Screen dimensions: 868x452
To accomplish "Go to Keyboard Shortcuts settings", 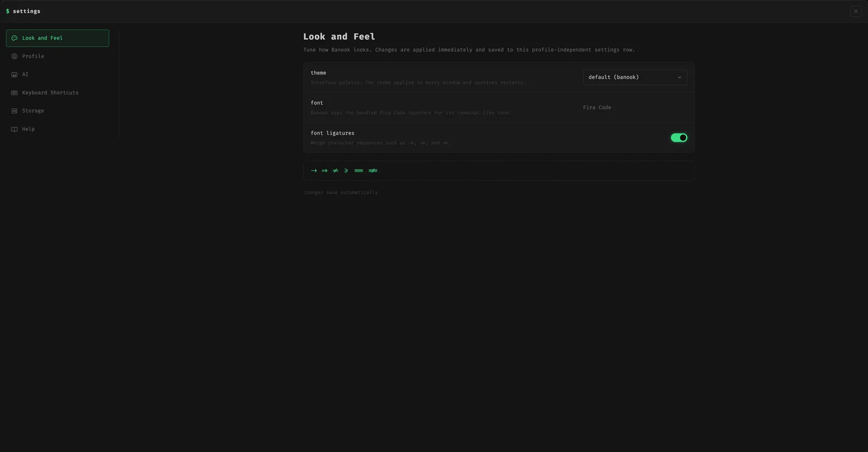I will click(58, 93).
